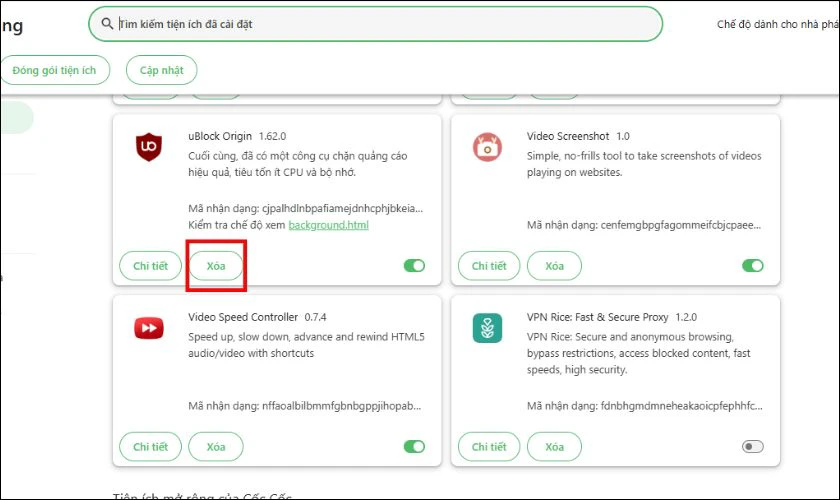View Chi tiết for Video Speed Controller

pos(150,446)
